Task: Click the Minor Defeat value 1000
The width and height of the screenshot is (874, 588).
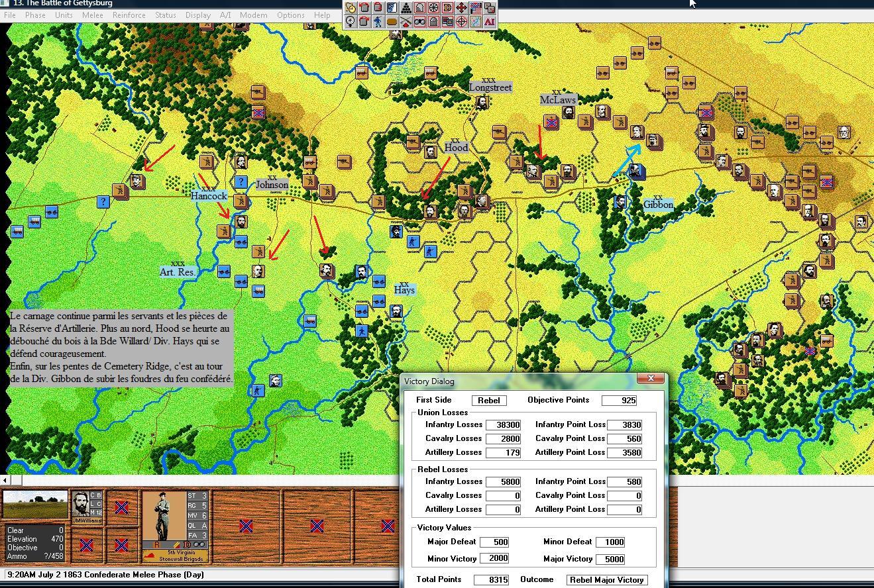Action: point(610,542)
